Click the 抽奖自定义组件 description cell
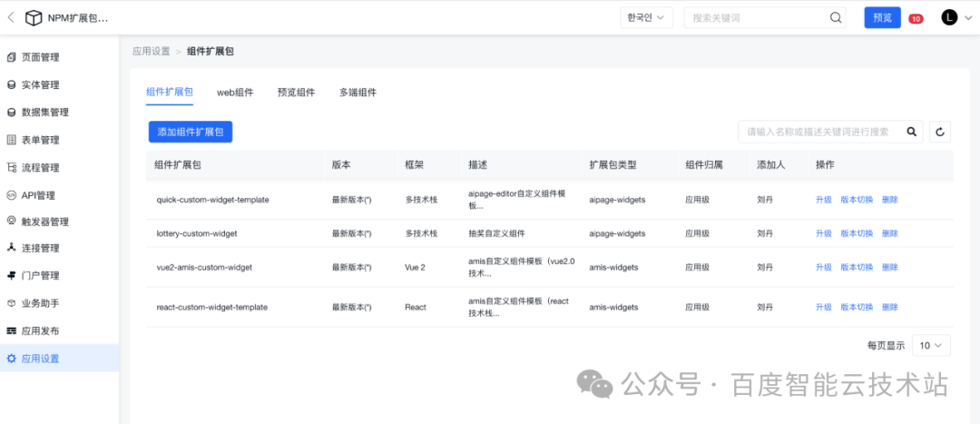This screenshot has width=980, height=424. coord(496,233)
